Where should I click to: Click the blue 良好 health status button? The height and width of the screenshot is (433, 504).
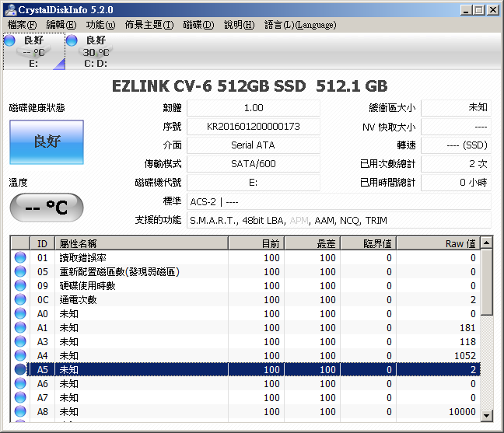[47, 142]
